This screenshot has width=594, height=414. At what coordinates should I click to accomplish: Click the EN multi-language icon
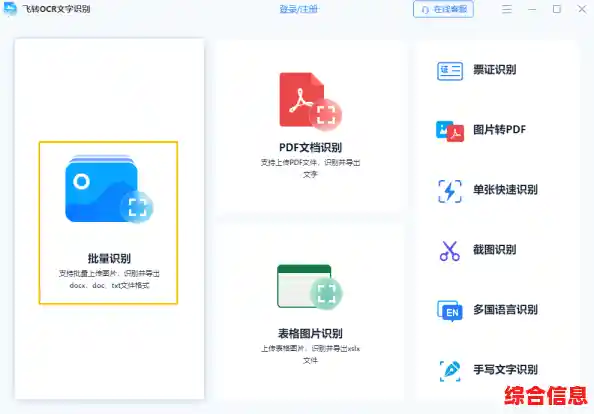pyautogui.click(x=450, y=311)
